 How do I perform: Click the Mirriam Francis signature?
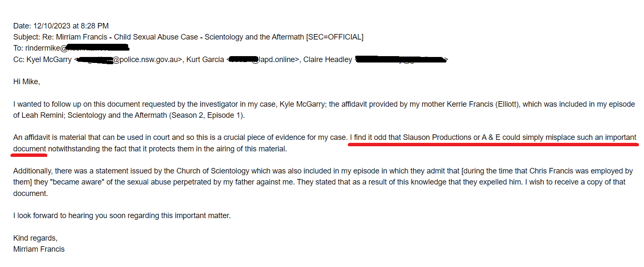[39, 249]
